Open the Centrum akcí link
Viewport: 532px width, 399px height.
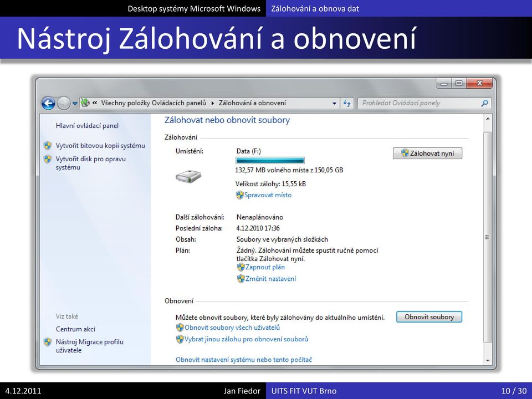[76, 329]
